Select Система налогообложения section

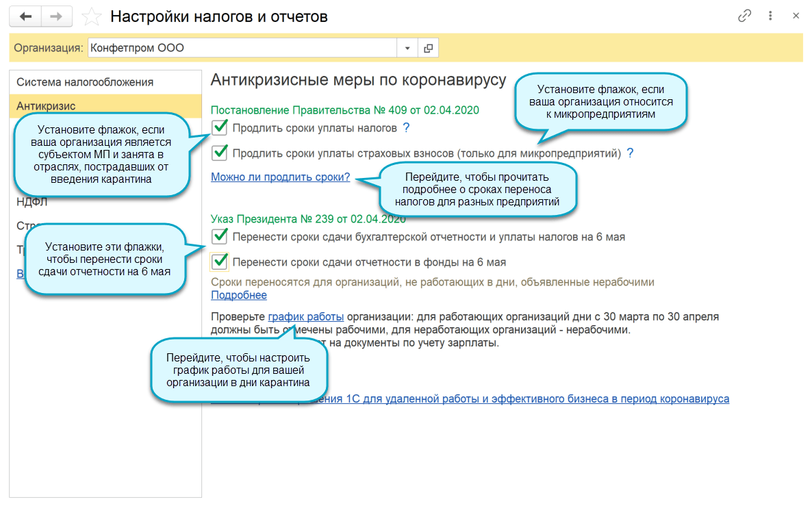[105, 82]
